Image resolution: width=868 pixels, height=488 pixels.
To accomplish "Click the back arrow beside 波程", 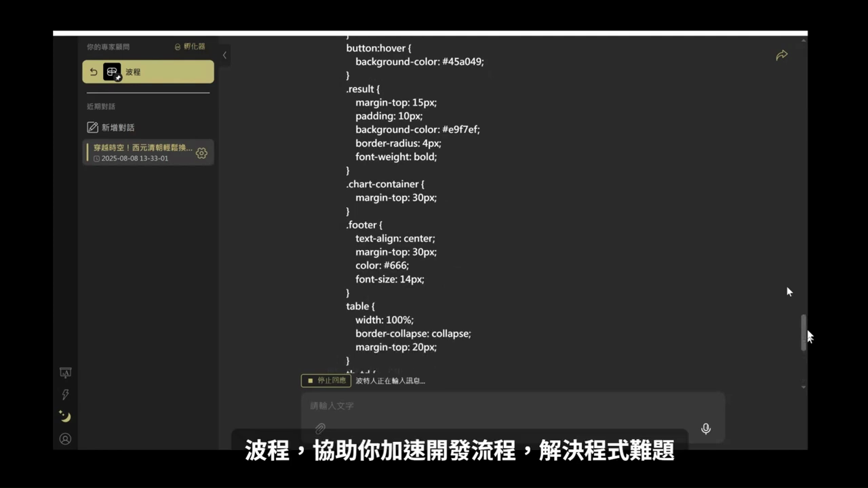I will (94, 72).
